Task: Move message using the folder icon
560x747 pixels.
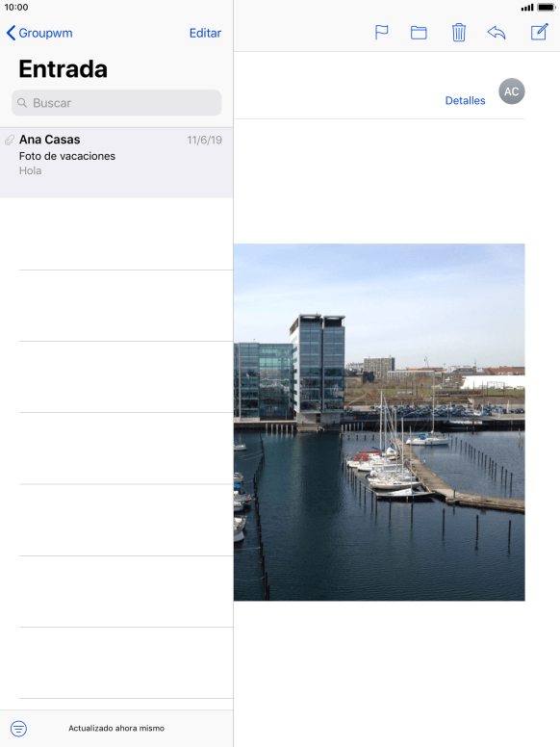Action: (x=419, y=33)
